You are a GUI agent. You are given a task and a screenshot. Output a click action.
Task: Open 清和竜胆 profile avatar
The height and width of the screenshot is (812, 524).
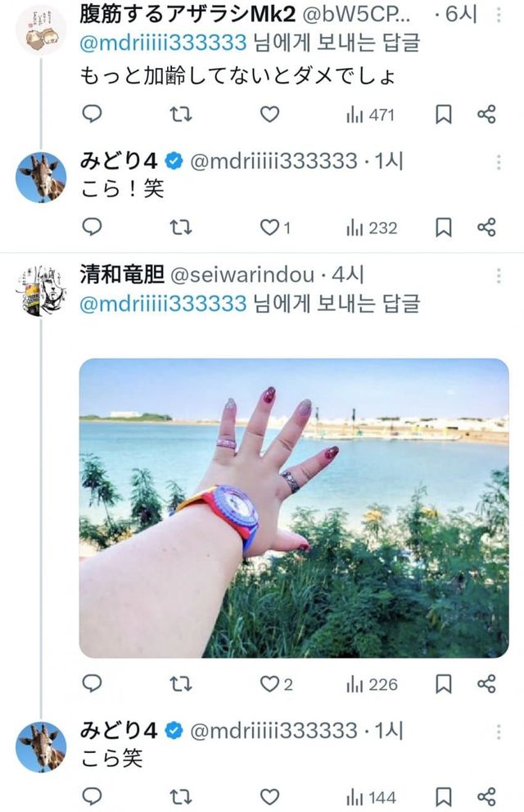coord(42,290)
